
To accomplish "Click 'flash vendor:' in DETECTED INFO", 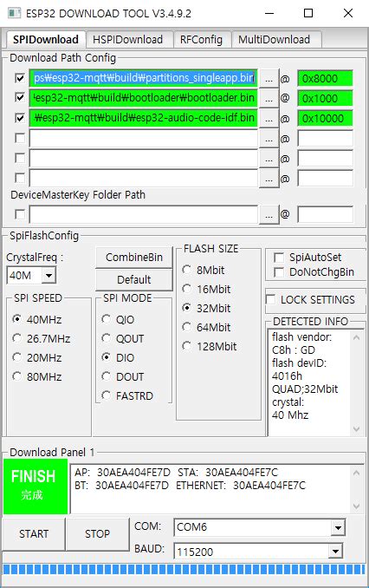I will click(301, 336).
